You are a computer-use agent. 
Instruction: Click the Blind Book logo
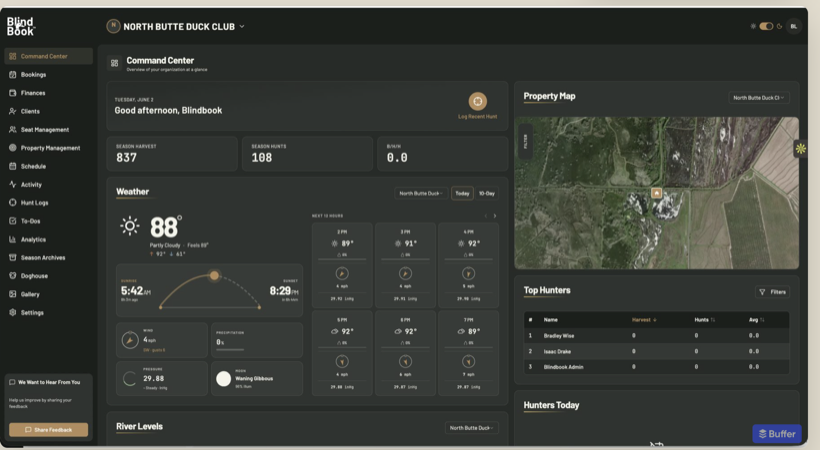point(20,26)
